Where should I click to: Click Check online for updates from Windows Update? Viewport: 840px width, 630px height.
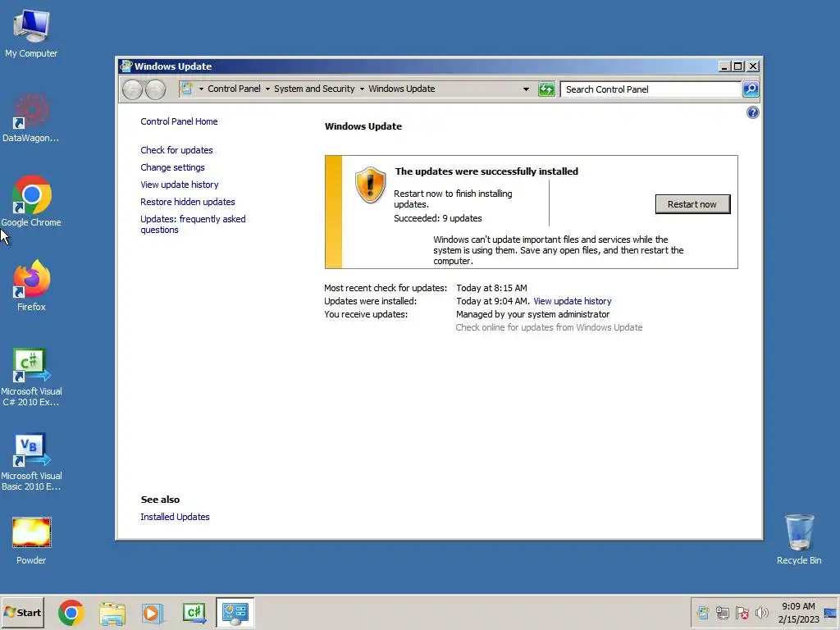[549, 327]
